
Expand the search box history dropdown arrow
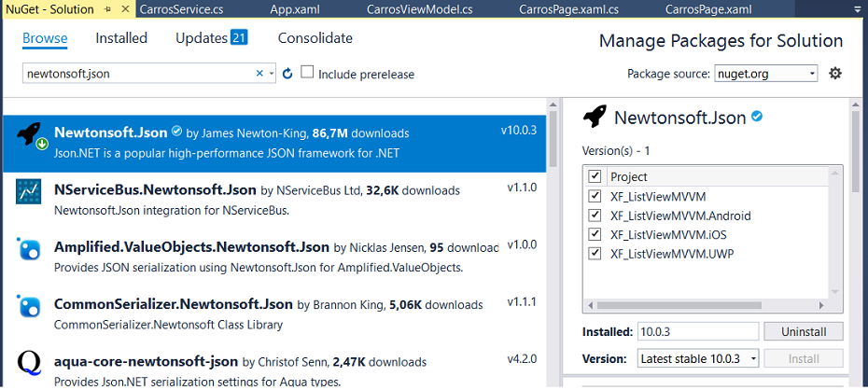(x=272, y=73)
